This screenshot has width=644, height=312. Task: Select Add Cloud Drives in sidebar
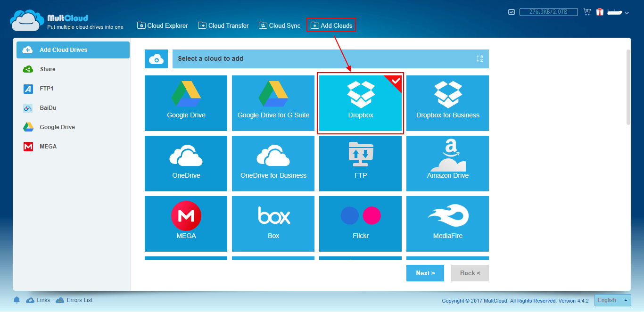73,50
